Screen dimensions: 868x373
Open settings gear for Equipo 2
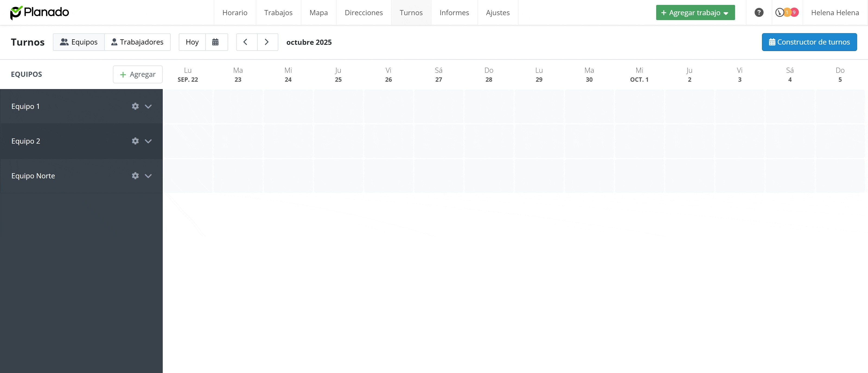click(135, 141)
